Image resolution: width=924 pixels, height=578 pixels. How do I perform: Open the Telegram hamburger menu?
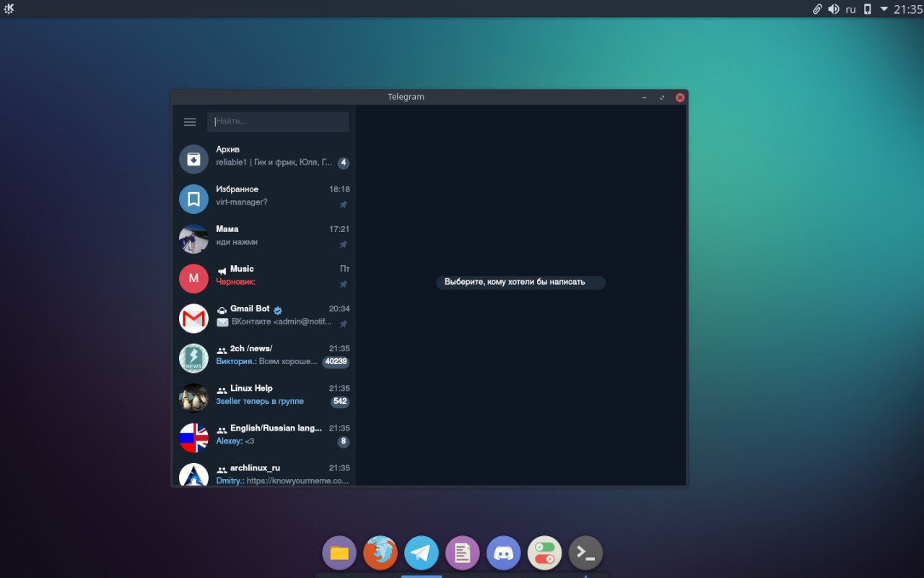(x=190, y=122)
